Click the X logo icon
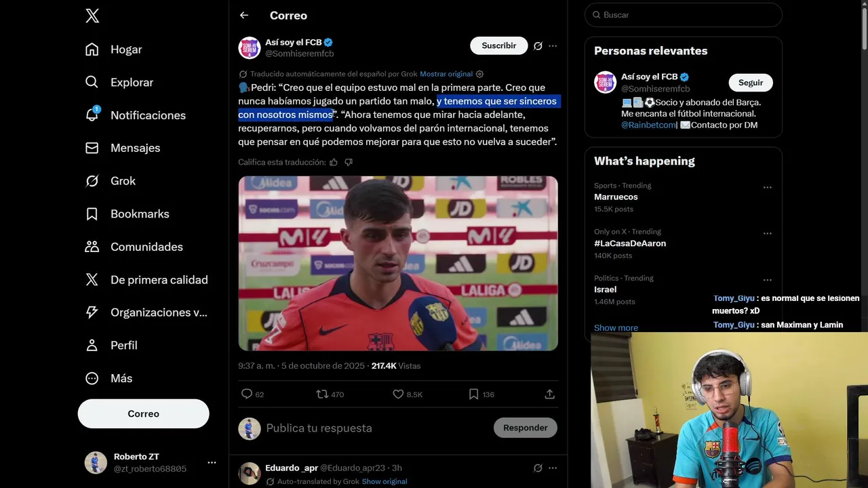Viewport: 868px width, 488px height. click(x=92, y=16)
